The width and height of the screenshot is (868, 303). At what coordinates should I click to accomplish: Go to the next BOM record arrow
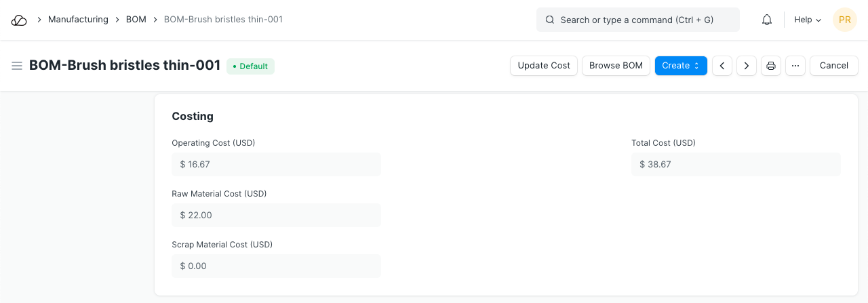click(x=747, y=66)
